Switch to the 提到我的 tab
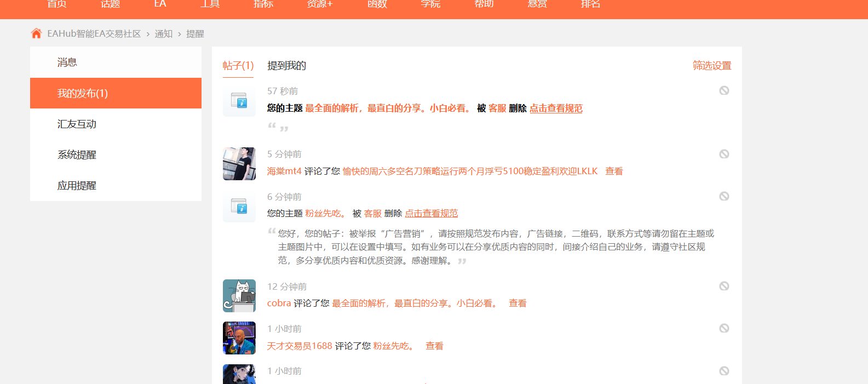868x384 pixels. pos(286,66)
